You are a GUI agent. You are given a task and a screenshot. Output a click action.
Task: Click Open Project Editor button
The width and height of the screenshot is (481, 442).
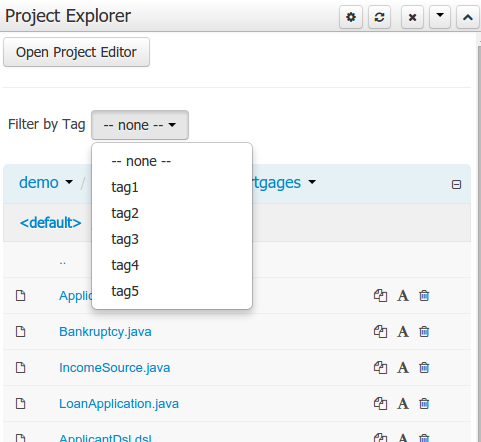coord(76,52)
